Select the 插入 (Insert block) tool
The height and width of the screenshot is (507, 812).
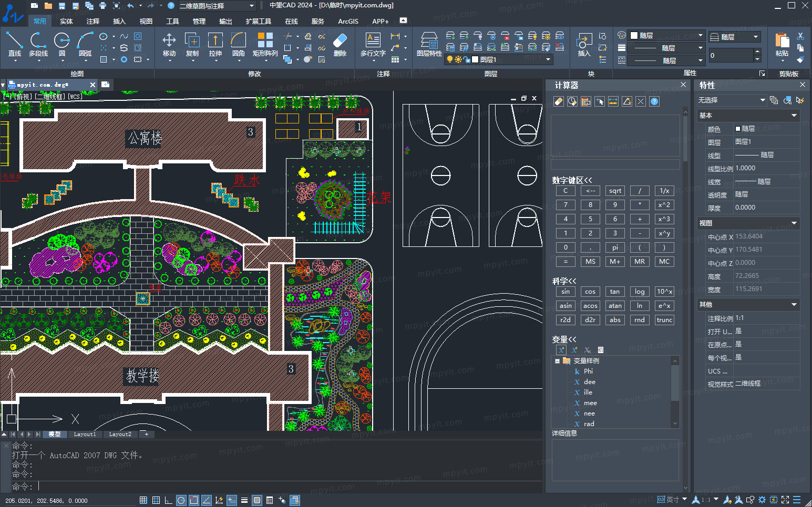click(x=584, y=44)
